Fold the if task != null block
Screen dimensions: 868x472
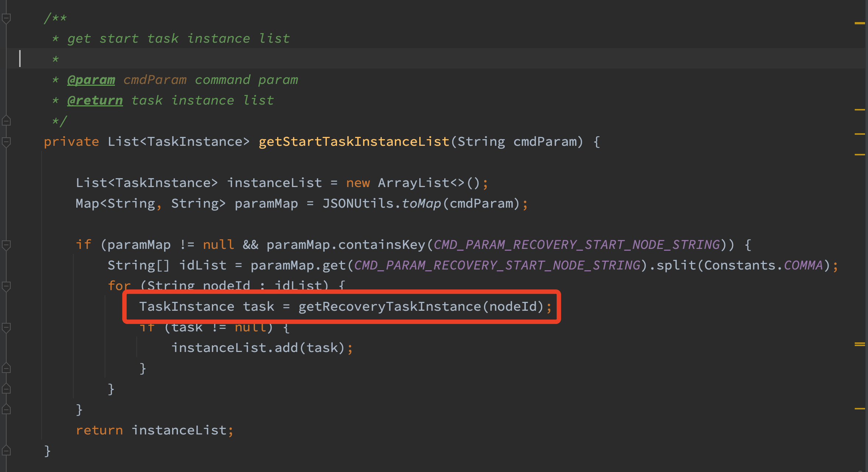tap(6, 327)
